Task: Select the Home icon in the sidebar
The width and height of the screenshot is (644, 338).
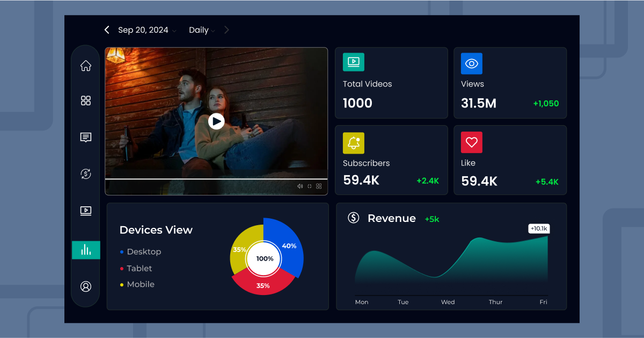Action: coord(85,65)
